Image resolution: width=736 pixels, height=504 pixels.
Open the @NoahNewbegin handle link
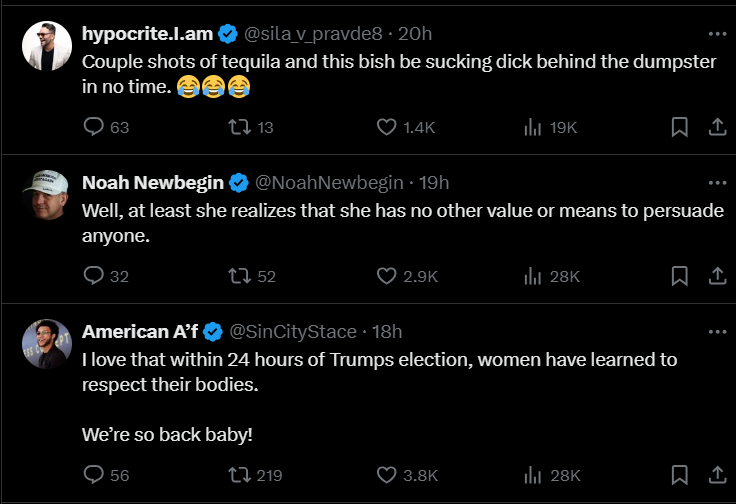(329, 183)
